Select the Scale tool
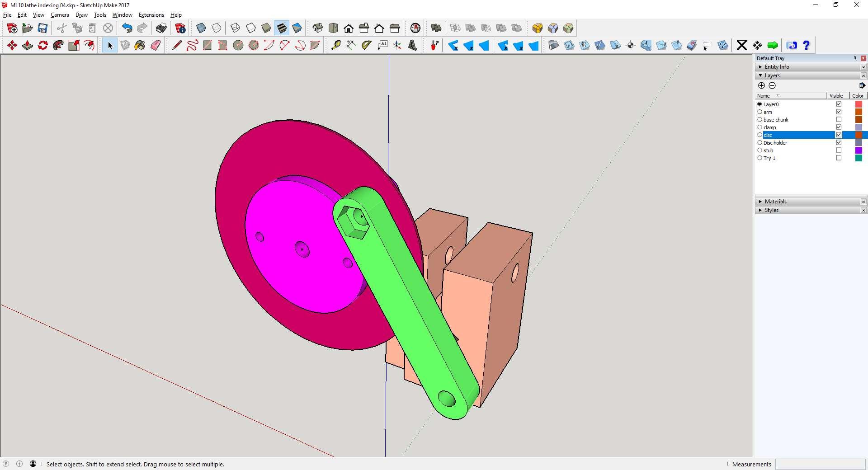 [74, 45]
